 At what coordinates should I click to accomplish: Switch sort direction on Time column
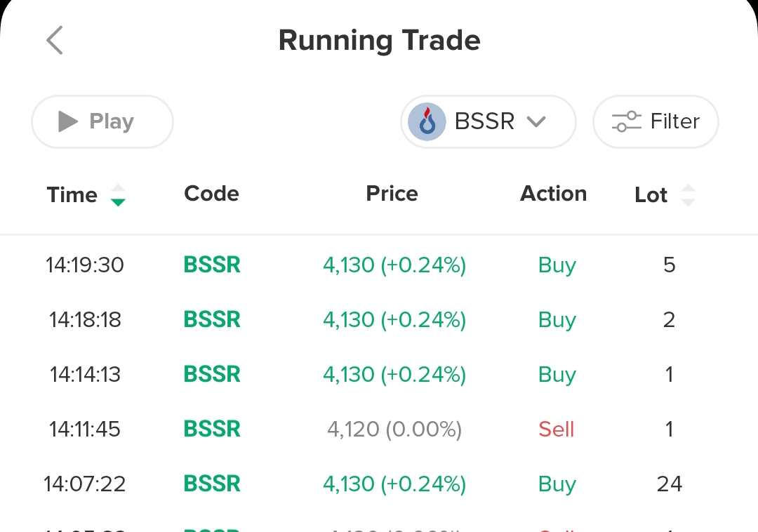(x=119, y=195)
